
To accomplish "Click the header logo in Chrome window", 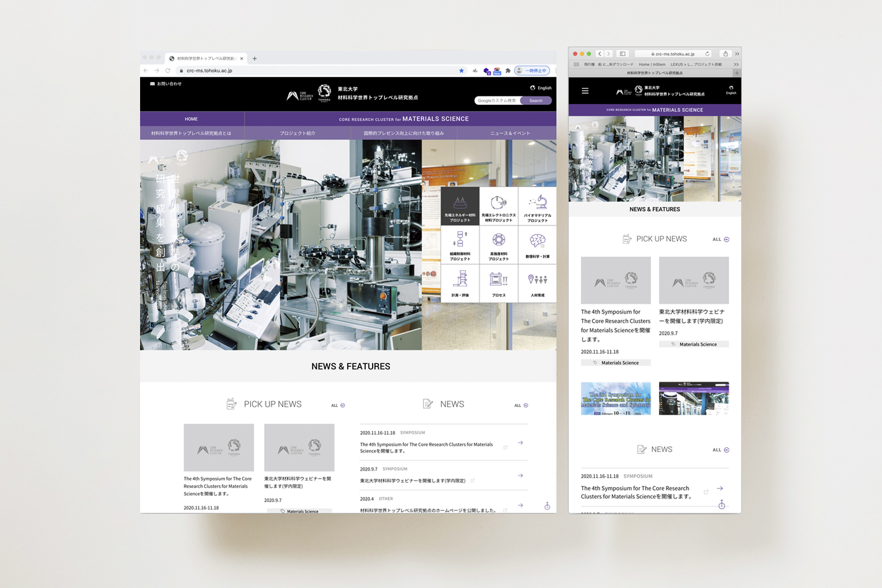I will [352, 94].
